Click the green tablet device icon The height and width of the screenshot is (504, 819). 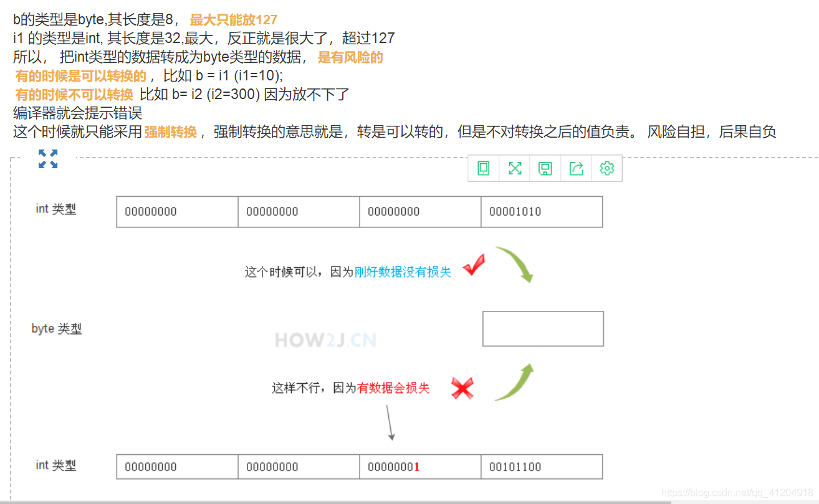point(484,168)
